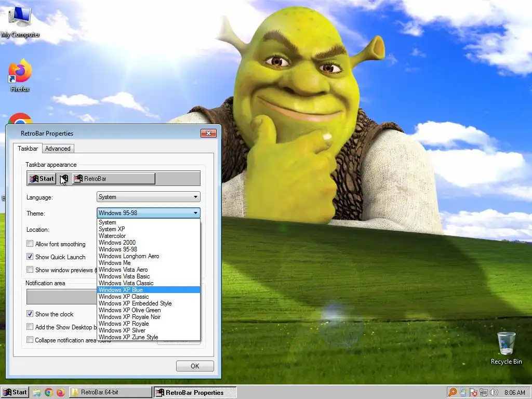The width and height of the screenshot is (532, 399).
Task: Choose Windows XP Classic theme
Action: click(x=149, y=297)
